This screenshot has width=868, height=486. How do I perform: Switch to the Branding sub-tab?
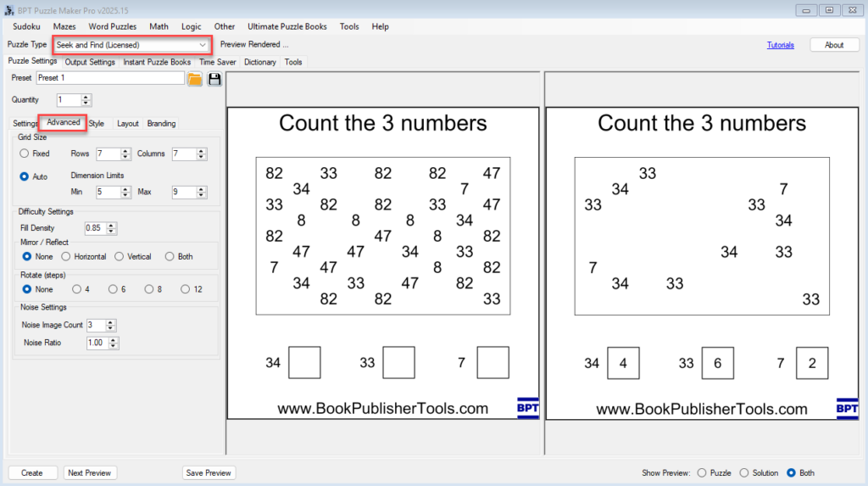(x=161, y=123)
